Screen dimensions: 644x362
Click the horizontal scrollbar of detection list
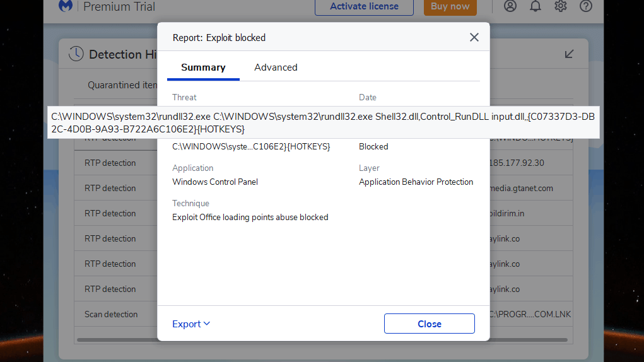pos(322,340)
